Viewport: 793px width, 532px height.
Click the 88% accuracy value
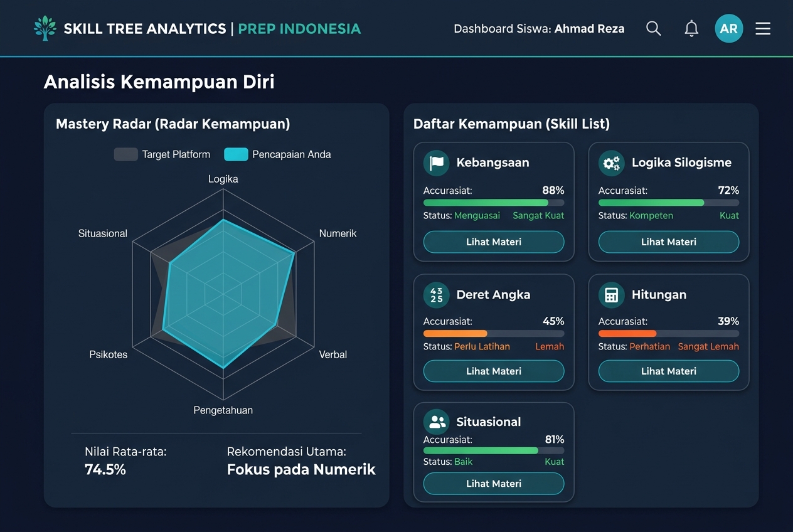coord(553,190)
